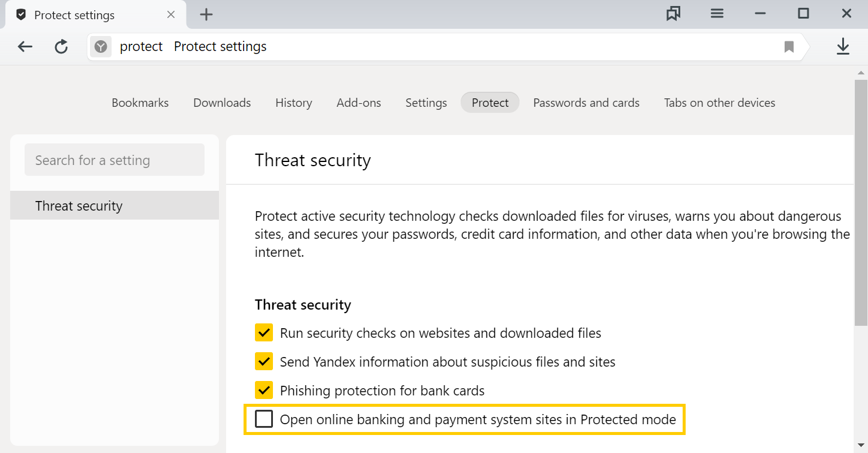Screen dimensions: 868x453
Task: Enable opening banking sites in Protected mode
Action: 264,419
